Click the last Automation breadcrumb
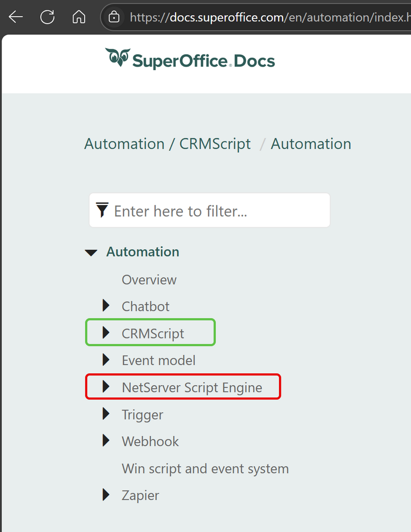Viewport: 411px width, 532px height. 311,144
